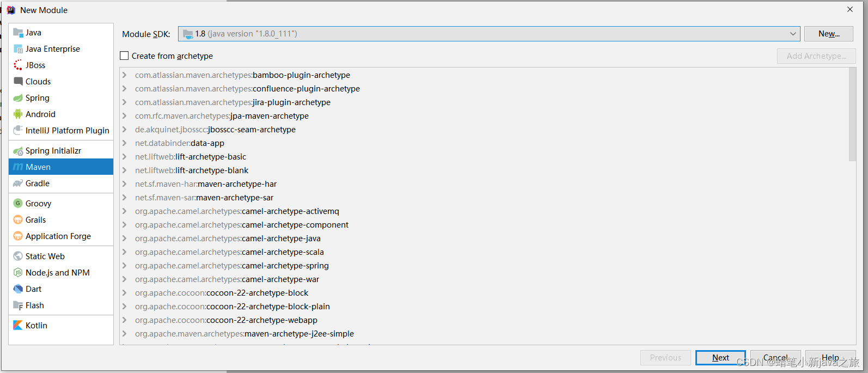The height and width of the screenshot is (373, 868).
Task: Select maven-archetype-j2ee-simple row
Action: pyautogui.click(x=484, y=334)
